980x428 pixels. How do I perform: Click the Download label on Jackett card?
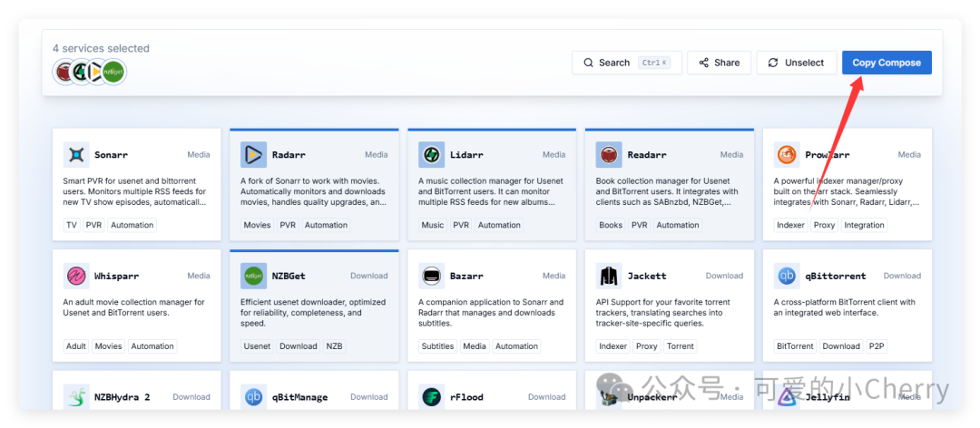(x=724, y=276)
